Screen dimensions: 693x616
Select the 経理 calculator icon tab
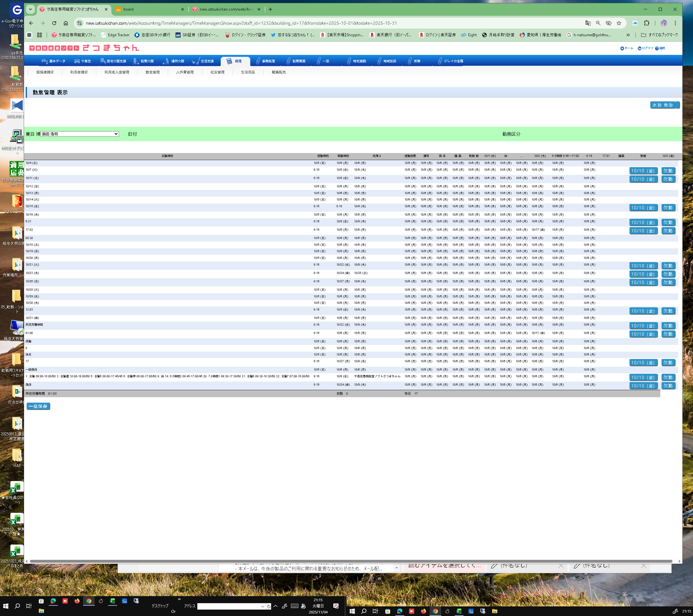click(229, 61)
